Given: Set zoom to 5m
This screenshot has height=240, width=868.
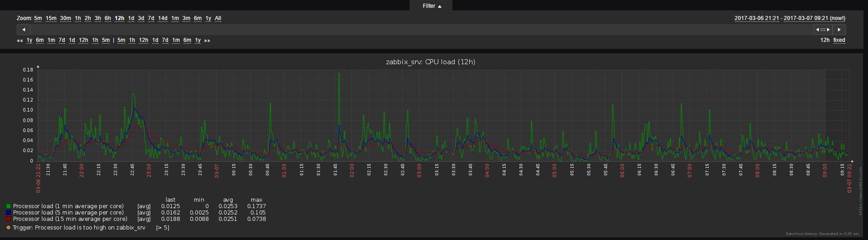Looking at the screenshot, I should (x=38, y=18).
